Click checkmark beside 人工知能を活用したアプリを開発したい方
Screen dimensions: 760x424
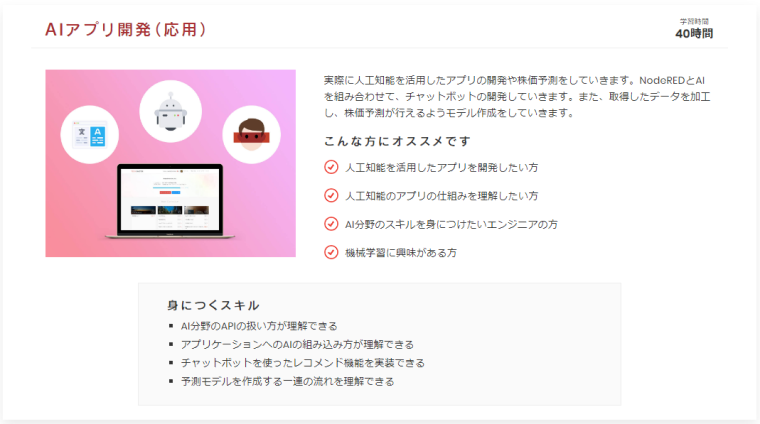[x=331, y=167]
